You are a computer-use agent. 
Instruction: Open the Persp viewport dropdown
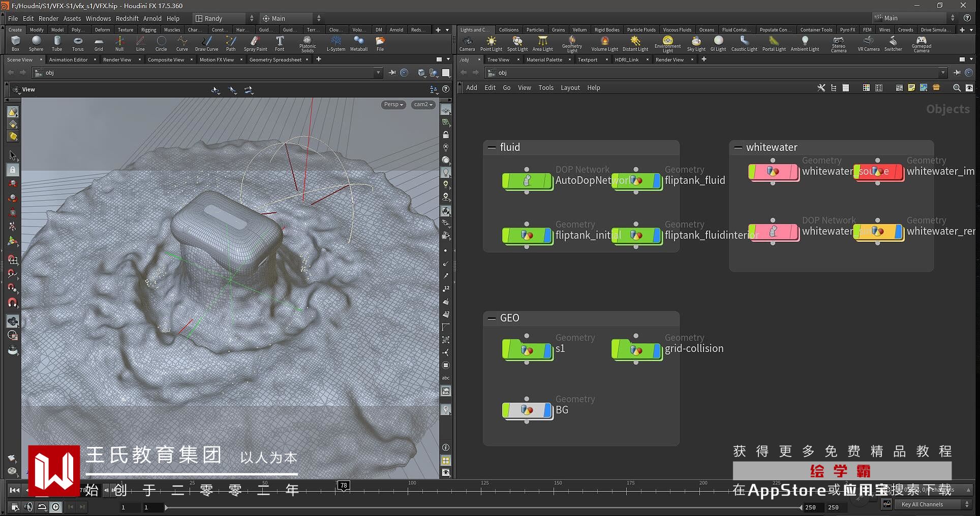pos(393,105)
